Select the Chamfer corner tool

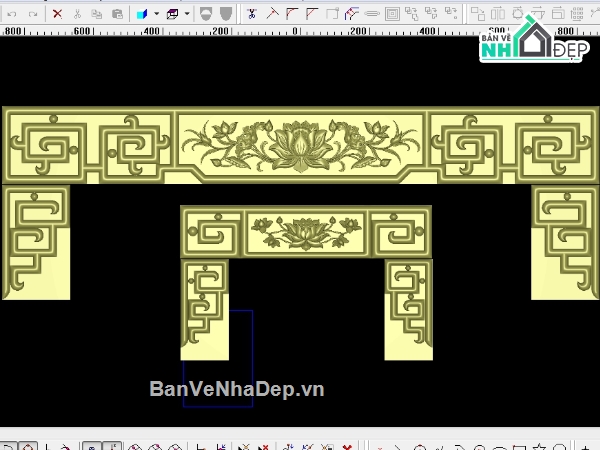coord(312,14)
